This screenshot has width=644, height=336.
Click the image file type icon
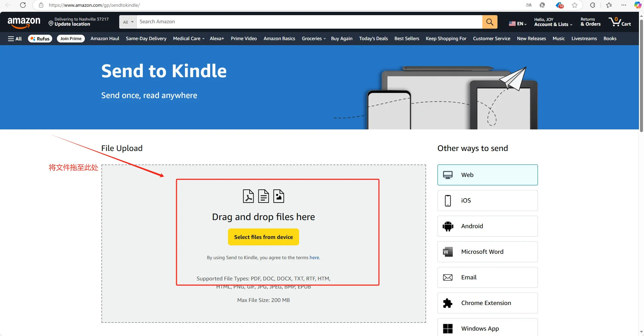coord(279,196)
